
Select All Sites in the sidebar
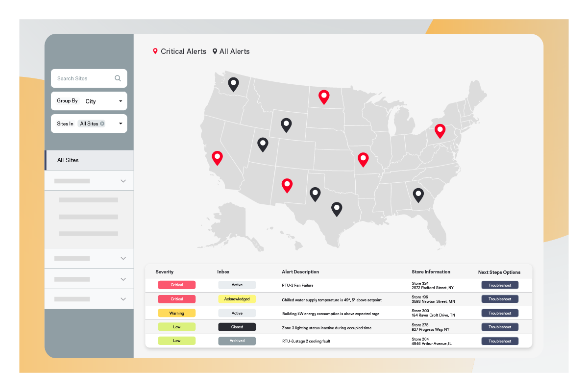tap(68, 160)
